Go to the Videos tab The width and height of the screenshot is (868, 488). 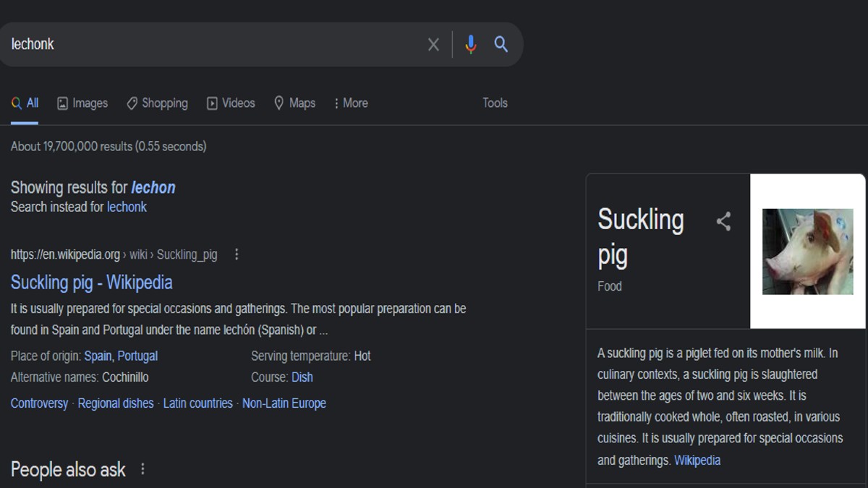click(x=231, y=103)
